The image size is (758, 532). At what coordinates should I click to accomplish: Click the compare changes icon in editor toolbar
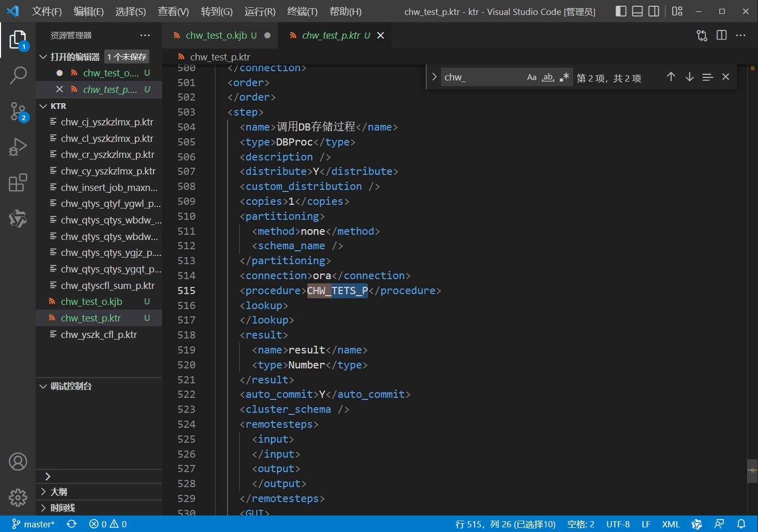702,35
